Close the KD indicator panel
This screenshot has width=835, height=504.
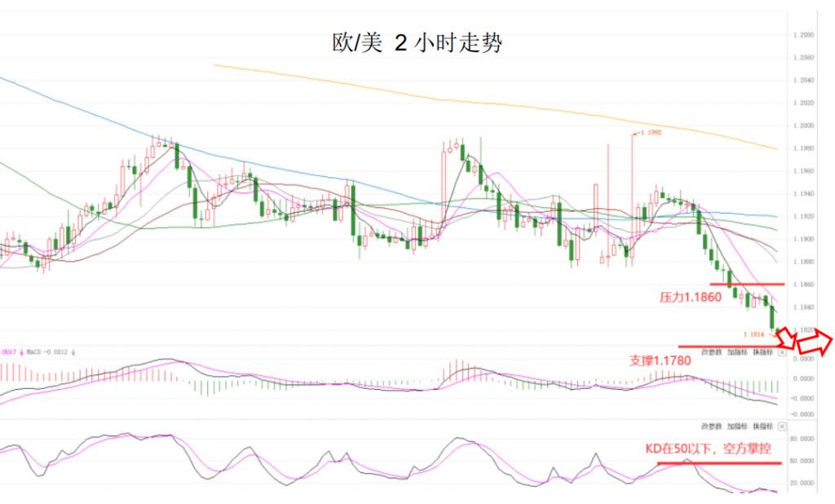click(782, 427)
